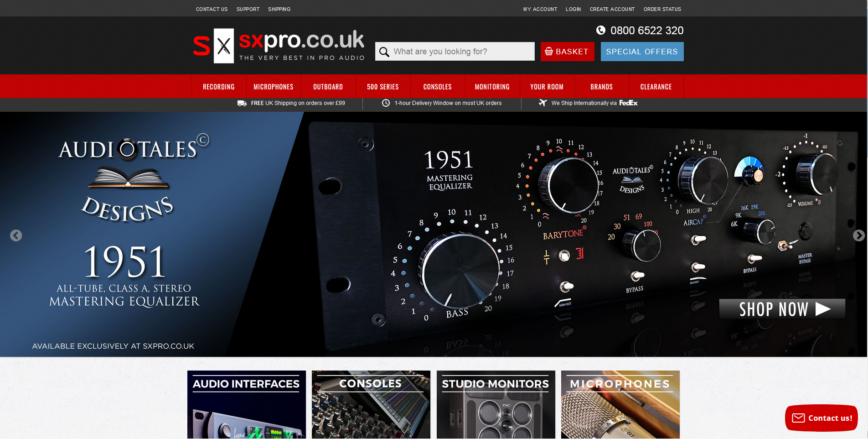Open the Basket button

pos(567,52)
